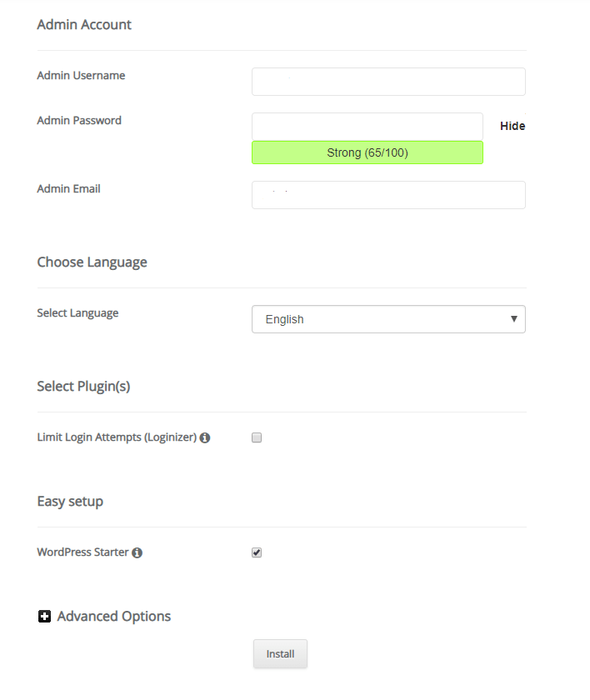
Task: Click the WordPress Starter label
Action: click(x=82, y=552)
